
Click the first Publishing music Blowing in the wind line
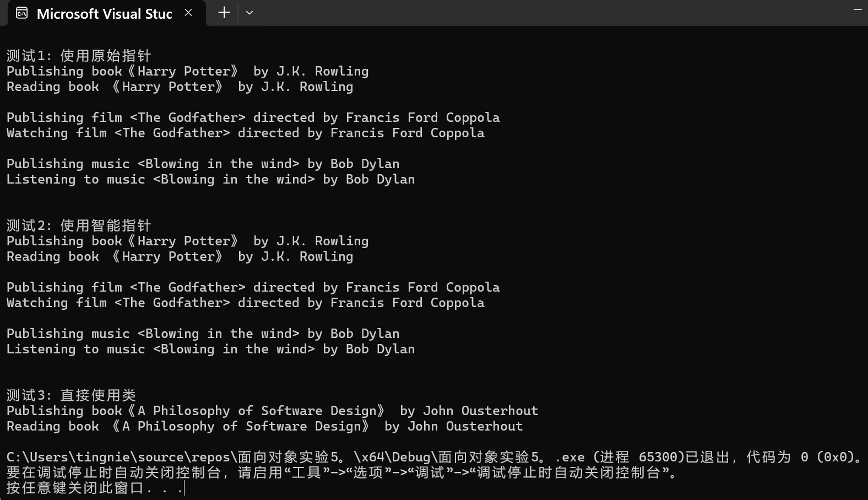[203, 164]
